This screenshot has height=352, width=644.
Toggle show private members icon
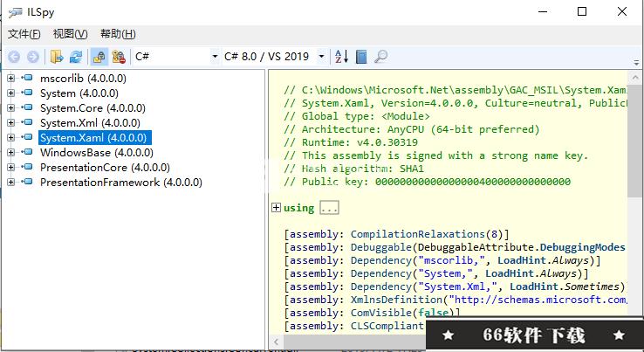(99, 57)
